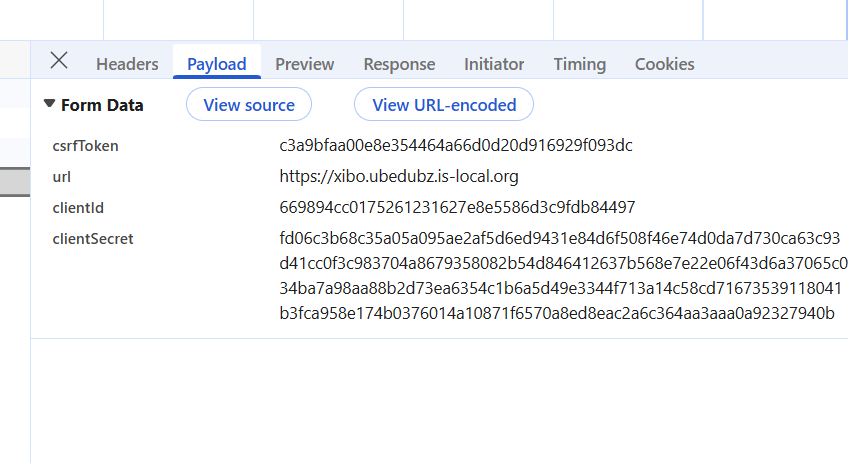
Task: Open the Preview tab
Action: (x=304, y=64)
